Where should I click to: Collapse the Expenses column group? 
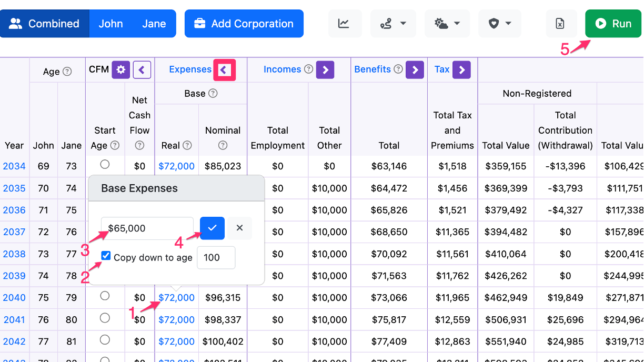(x=225, y=70)
